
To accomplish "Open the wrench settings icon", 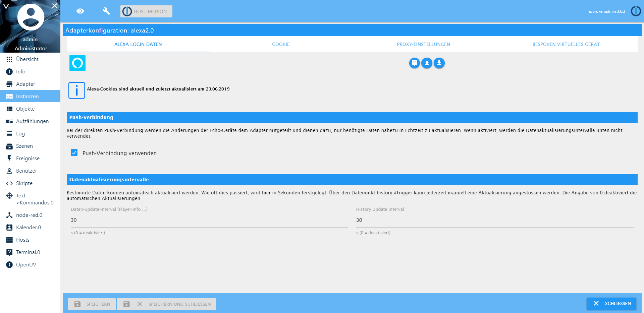I will coord(106,11).
